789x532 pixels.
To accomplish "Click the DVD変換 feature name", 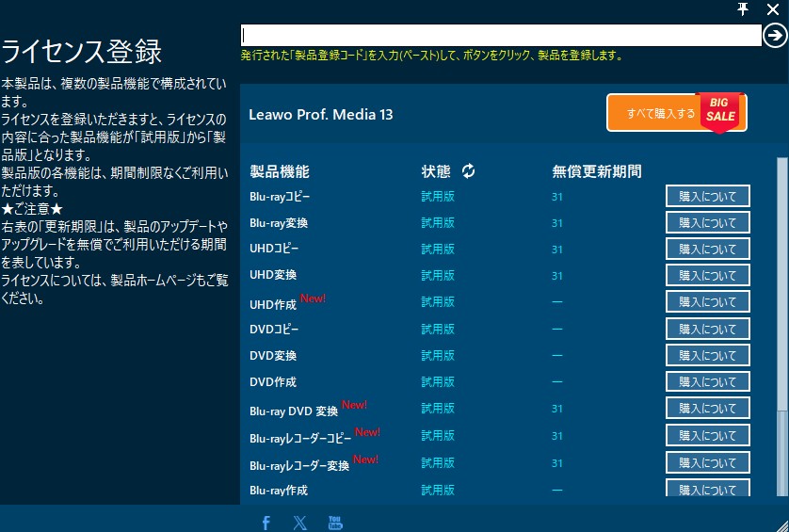I will coord(273,355).
